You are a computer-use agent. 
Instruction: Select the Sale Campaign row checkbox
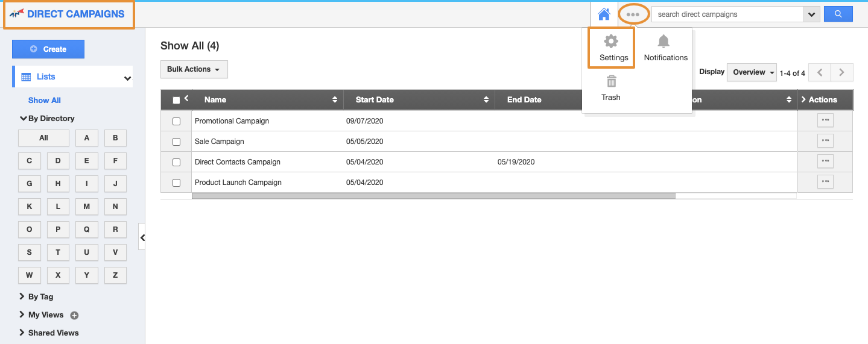click(177, 142)
